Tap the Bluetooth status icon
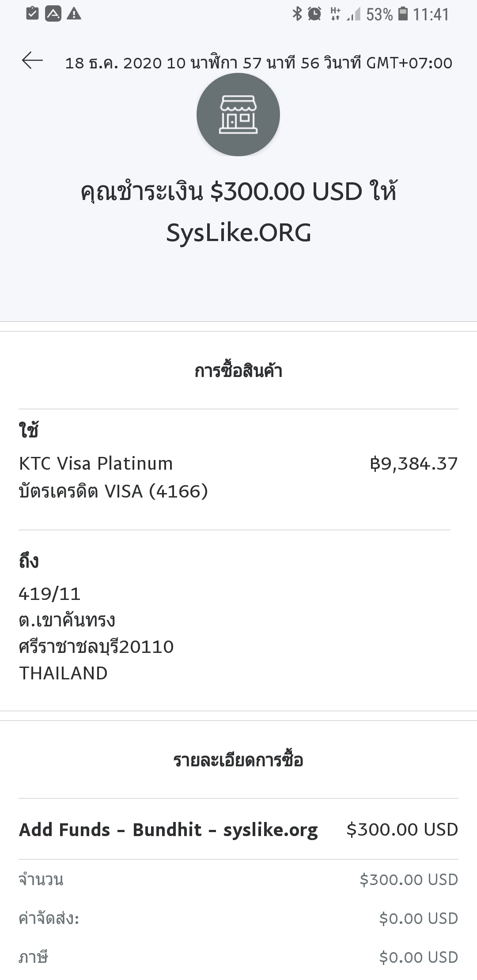Viewport: 477px width, 980px height. click(x=297, y=14)
